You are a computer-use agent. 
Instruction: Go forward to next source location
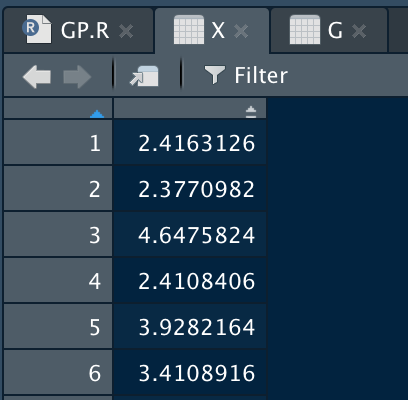[x=77, y=77]
